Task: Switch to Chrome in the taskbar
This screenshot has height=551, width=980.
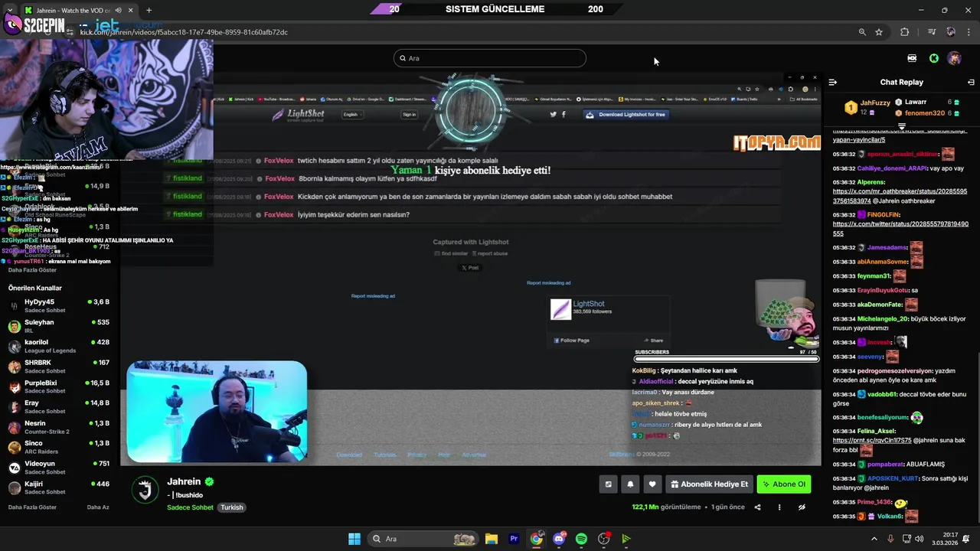Action: (x=536, y=539)
